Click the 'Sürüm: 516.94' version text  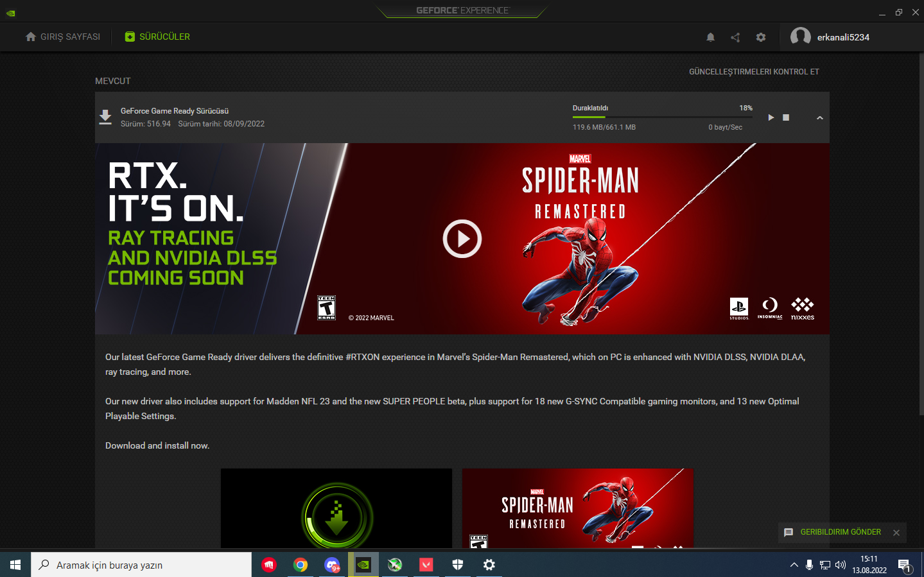146,124
